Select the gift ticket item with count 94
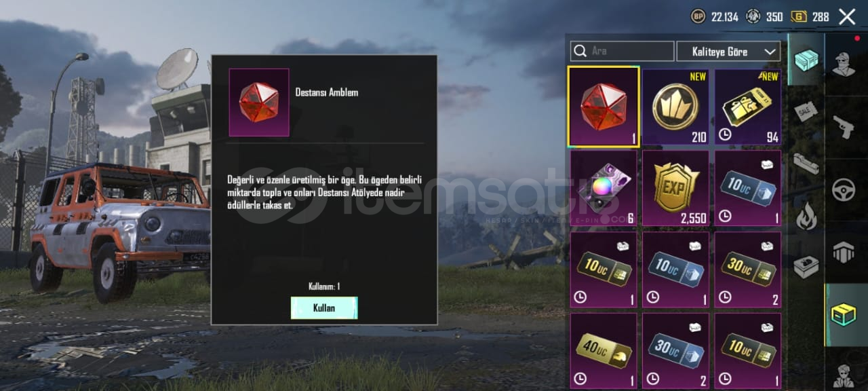Image resolution: width=868 pixels, height=391 pixels. tap(748, 107)
